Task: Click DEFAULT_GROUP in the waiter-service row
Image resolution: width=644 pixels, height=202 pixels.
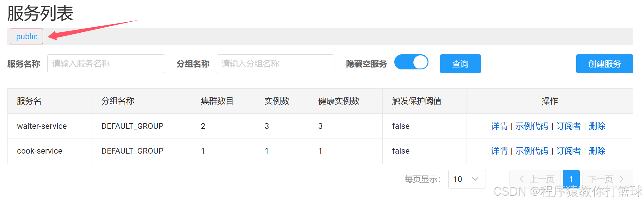Action: [132, 126]
